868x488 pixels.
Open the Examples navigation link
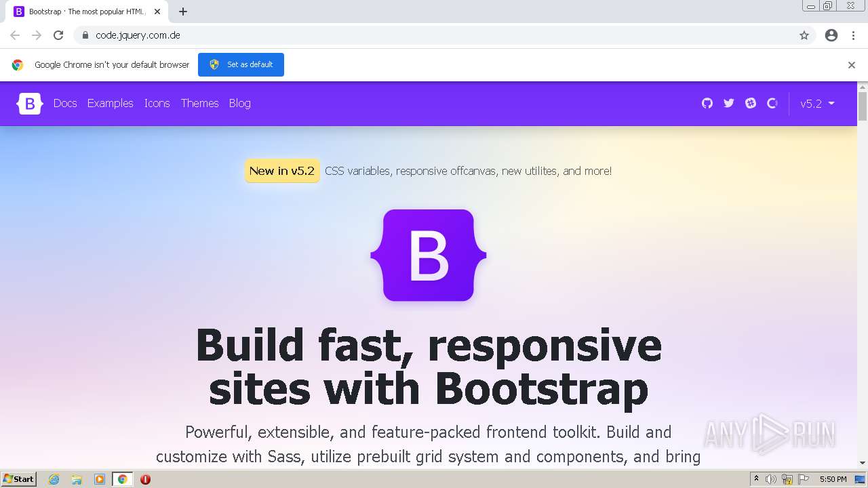(x=111, y=103)
